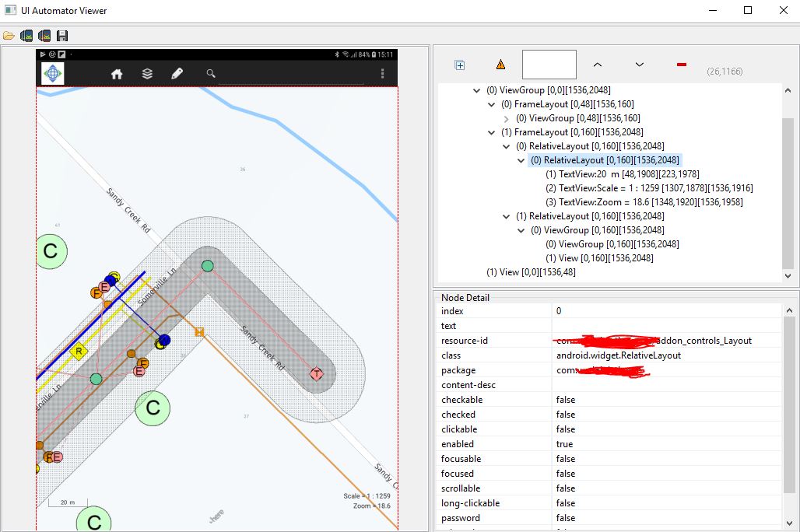Click the yellow diamond R marker on the map
Screen dimensions: 800x532
click(x=79, y=351)
